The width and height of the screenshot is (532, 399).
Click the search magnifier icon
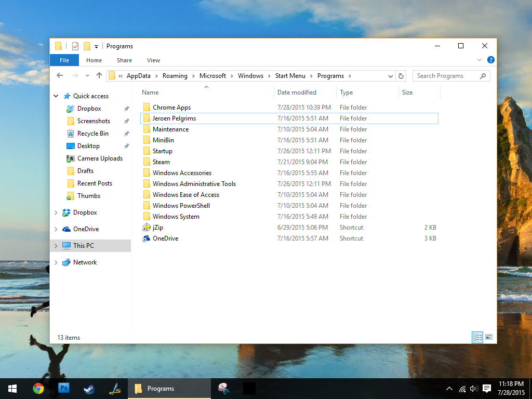coord(483,76)
